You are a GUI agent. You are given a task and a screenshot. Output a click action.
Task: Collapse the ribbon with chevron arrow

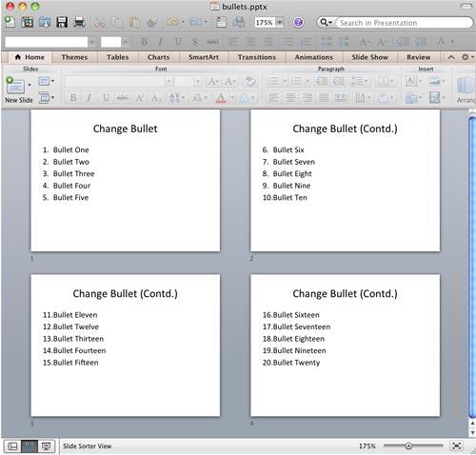[x=451, y=57]
